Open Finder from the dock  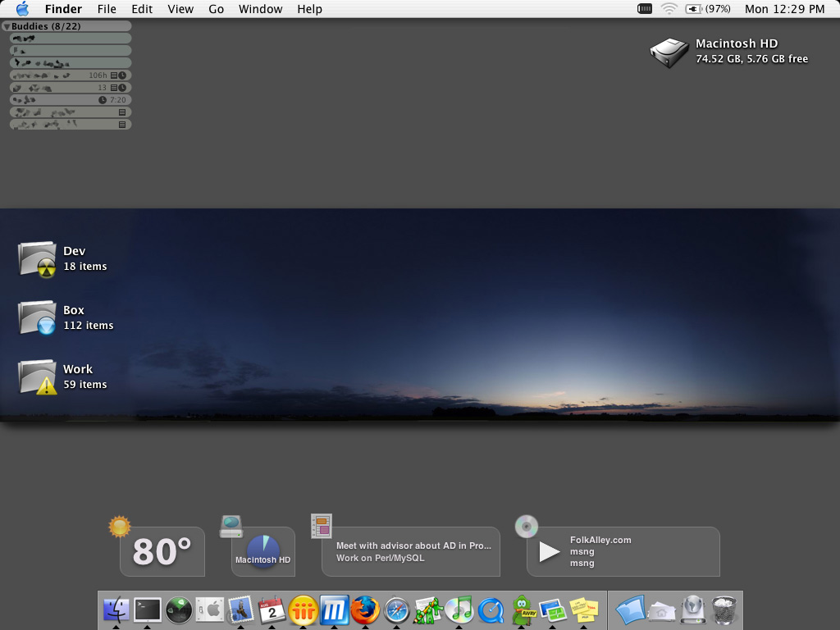(116, 609)
